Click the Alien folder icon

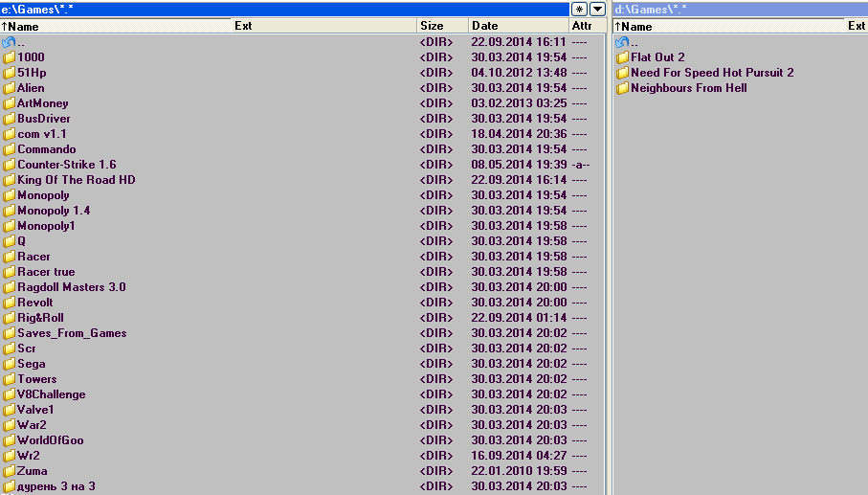tap(9, 88)
